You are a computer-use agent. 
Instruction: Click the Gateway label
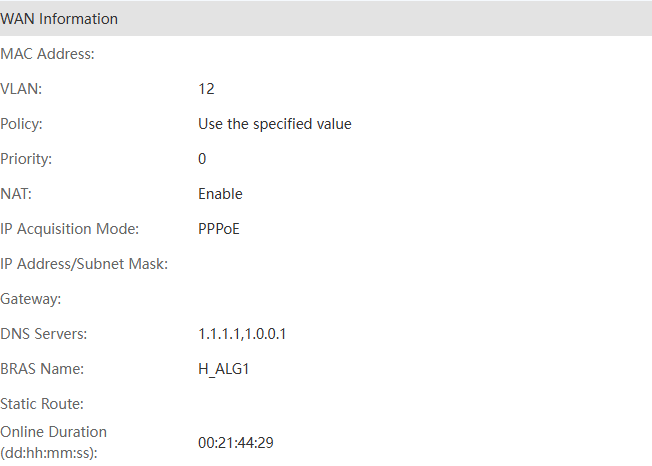coord(31,299)
